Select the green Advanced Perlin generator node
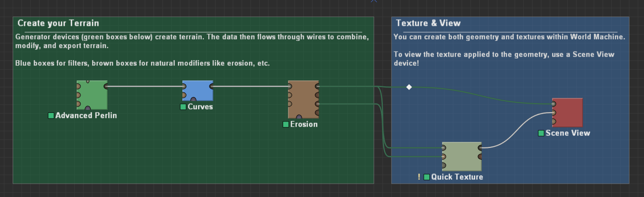 point(92,94)
